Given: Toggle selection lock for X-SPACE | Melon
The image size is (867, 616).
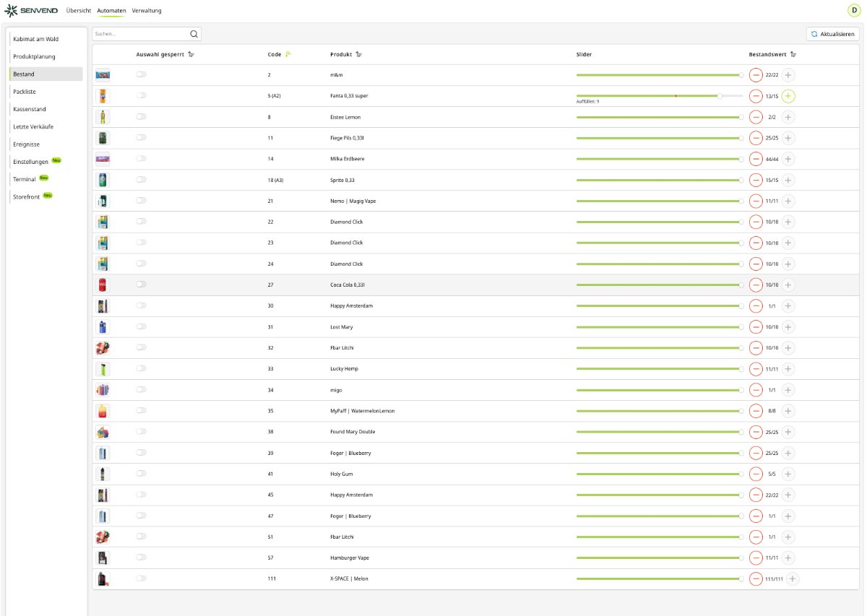Looking at the screenshot, I should coord(141,578).
